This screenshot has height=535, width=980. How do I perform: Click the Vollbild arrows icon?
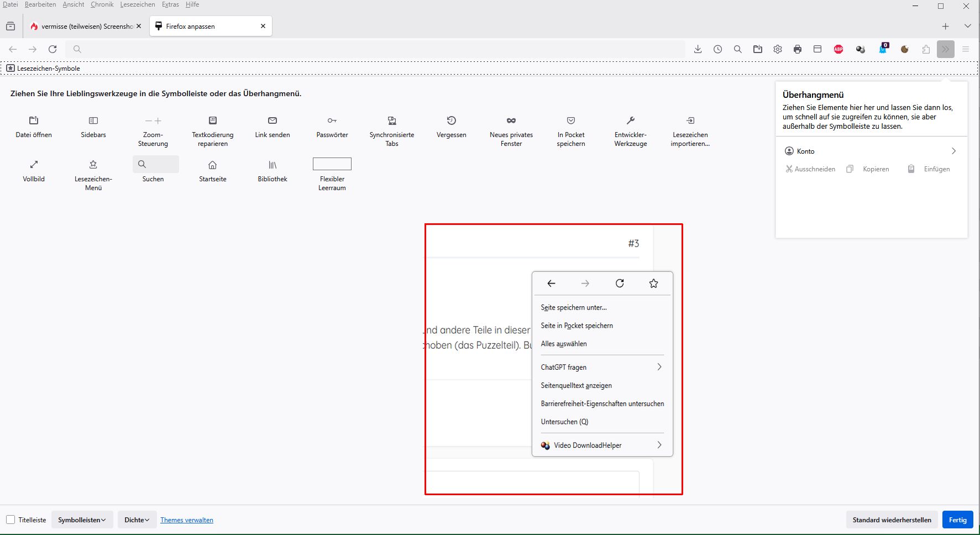click(x=34, y=165)
